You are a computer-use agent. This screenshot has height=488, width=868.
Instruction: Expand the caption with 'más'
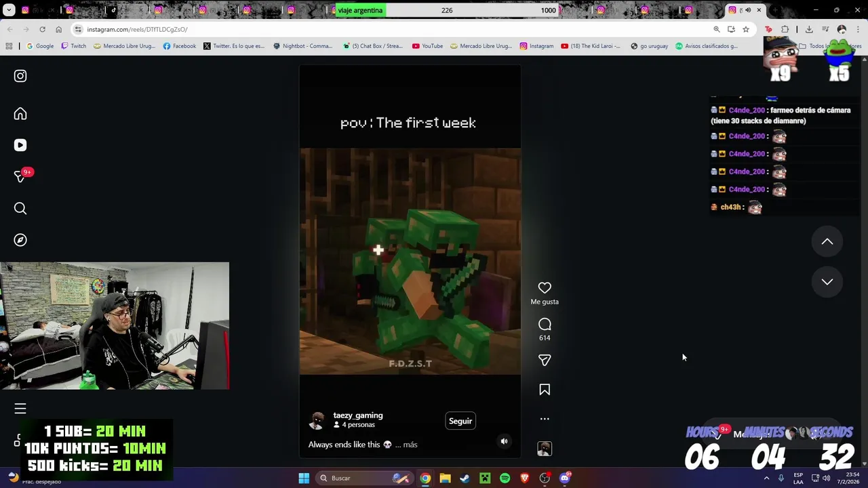point(410,445)
